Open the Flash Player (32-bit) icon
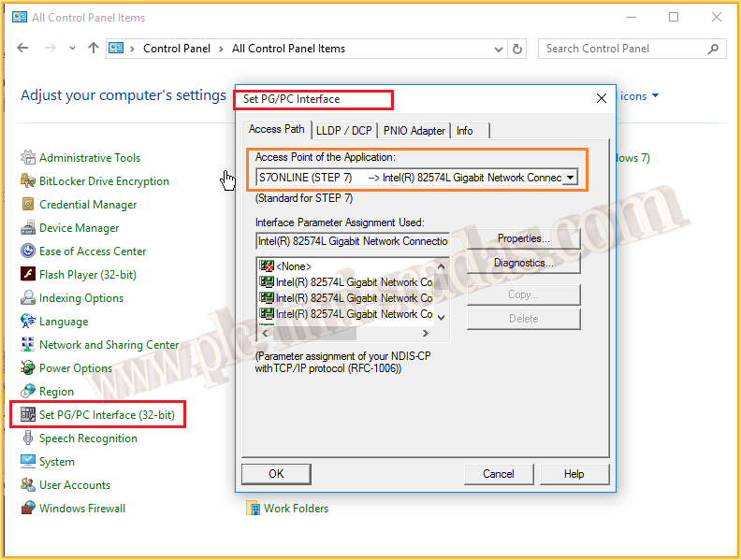 (x=28, y=275)
